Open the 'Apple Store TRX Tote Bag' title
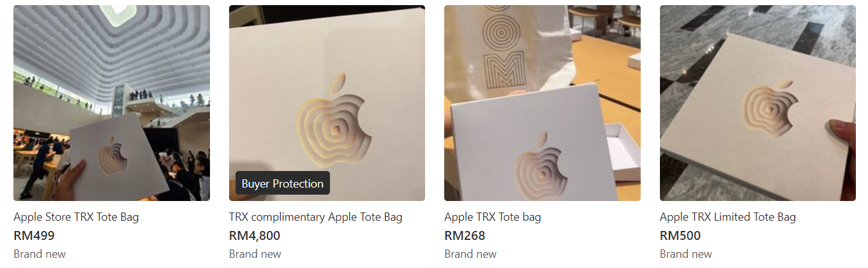Viewport: 868px width, 268px height. click(76, 217)
